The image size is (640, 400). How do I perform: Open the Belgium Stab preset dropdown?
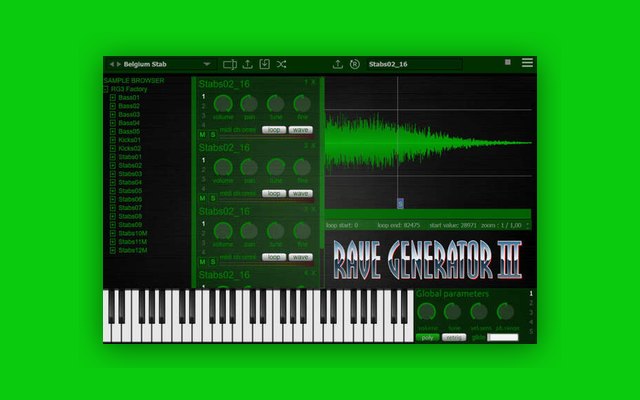[x=207, y=64]
